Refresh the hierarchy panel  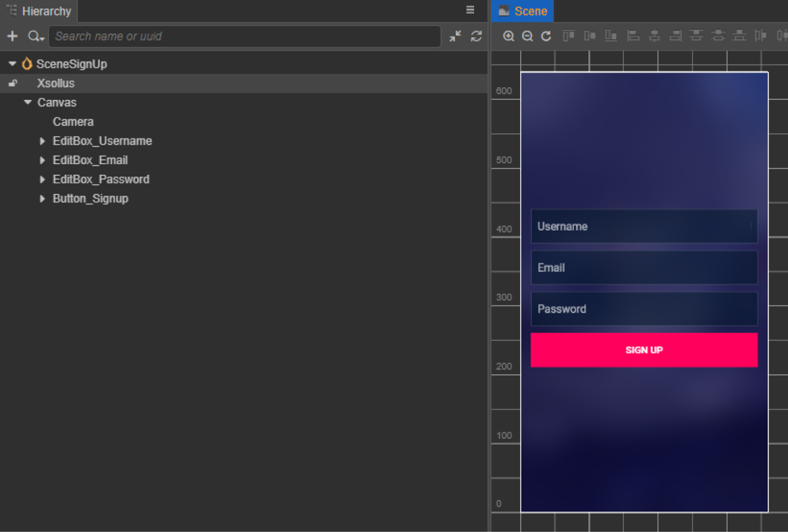[x=476, y=36]
